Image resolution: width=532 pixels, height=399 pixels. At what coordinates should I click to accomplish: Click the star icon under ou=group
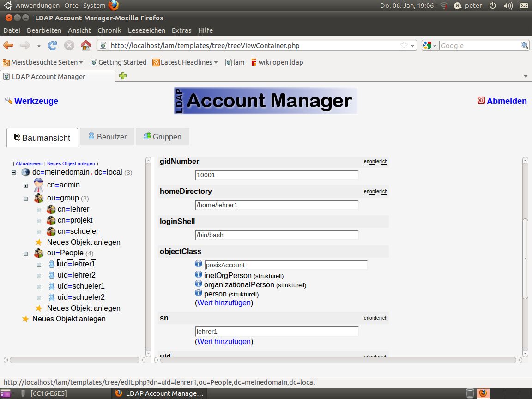pyautogui.click(x=39, y=242)
